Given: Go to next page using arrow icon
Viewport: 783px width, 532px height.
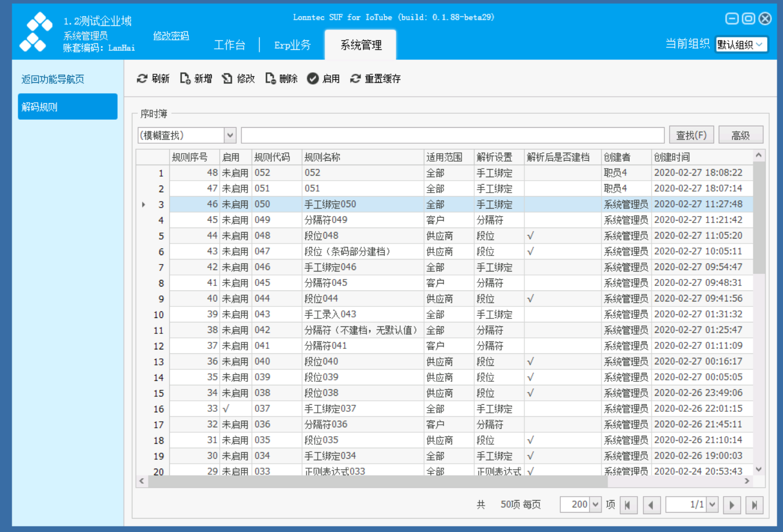Looking at the screenshot, I should click(732, 505).
